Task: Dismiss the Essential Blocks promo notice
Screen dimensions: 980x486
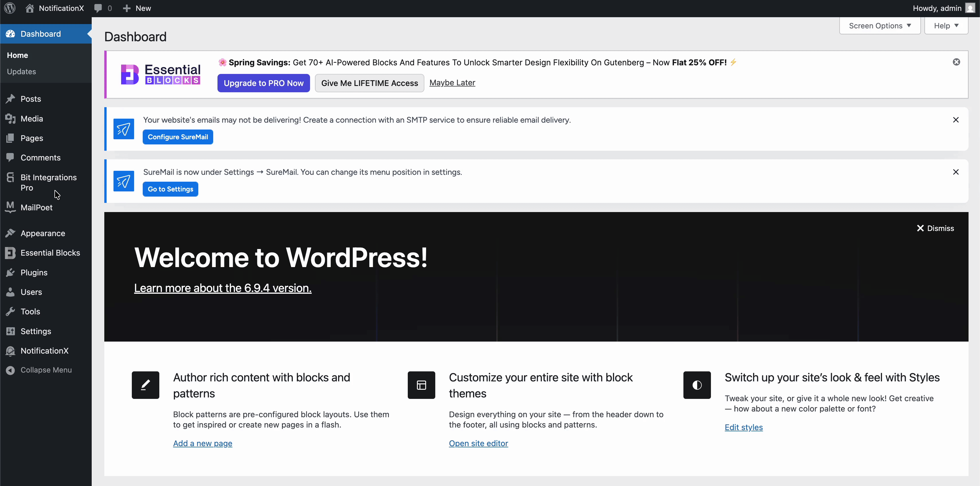Action: click(956, 62)
